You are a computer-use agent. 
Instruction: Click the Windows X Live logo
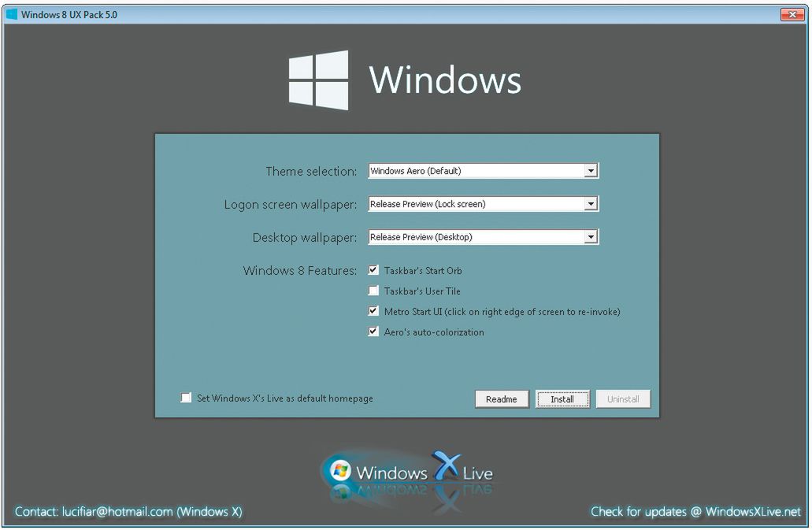[x=407, y=472]
